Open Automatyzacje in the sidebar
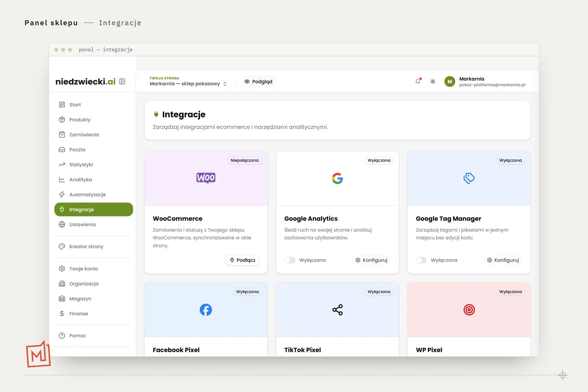 pos(94,194)
